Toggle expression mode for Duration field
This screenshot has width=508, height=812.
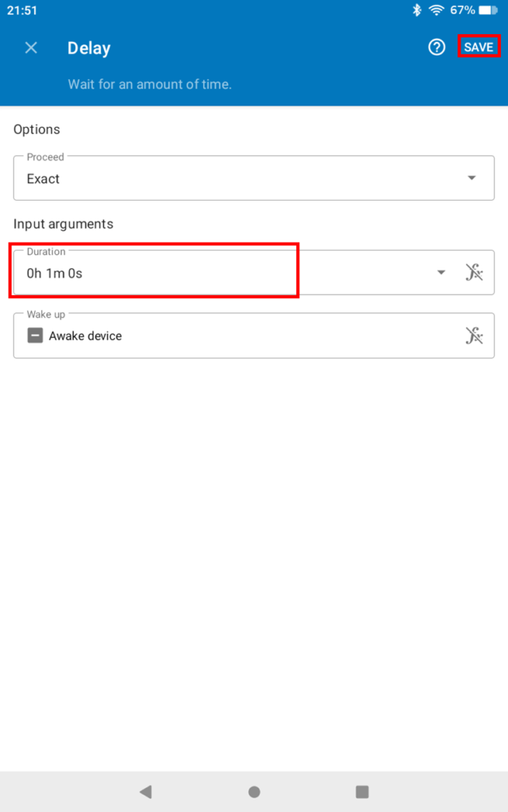pyautogui.click(x=474, y=273)
